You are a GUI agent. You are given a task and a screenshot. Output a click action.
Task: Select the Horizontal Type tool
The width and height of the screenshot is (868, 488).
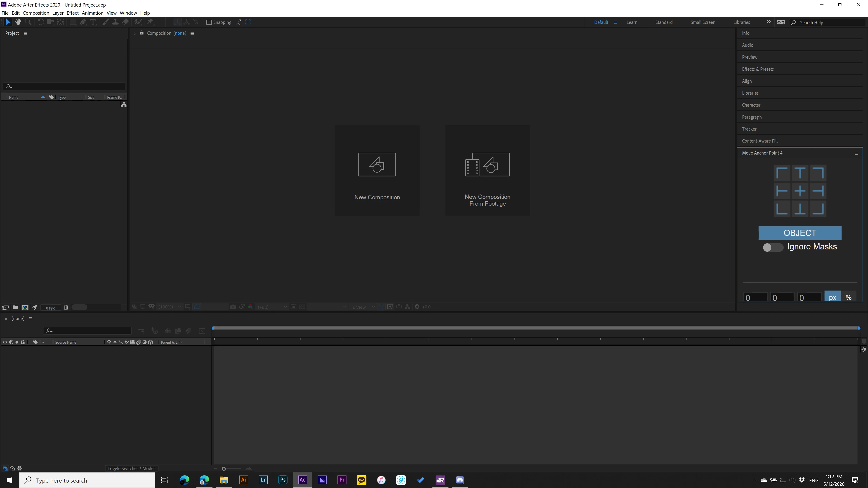[93, 22]
